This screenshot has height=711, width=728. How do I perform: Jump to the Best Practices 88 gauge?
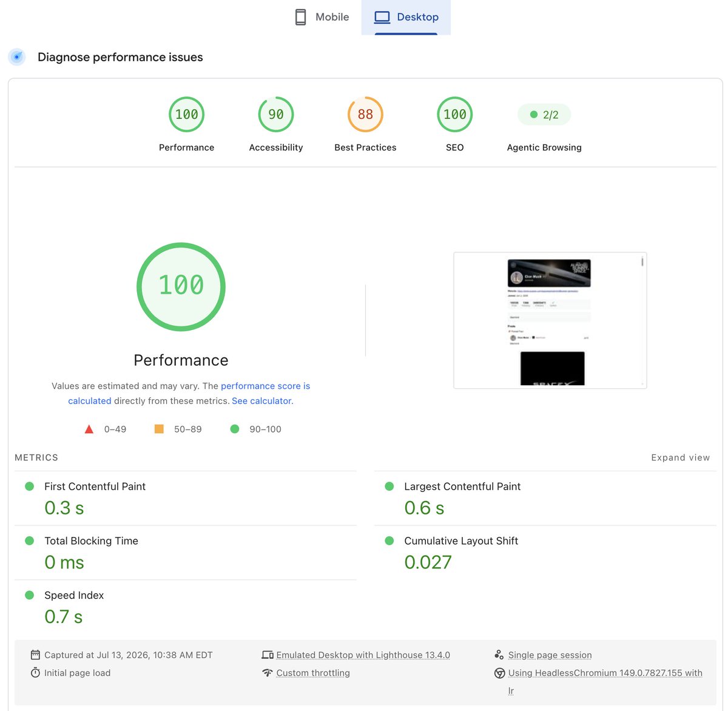[365, 114]
